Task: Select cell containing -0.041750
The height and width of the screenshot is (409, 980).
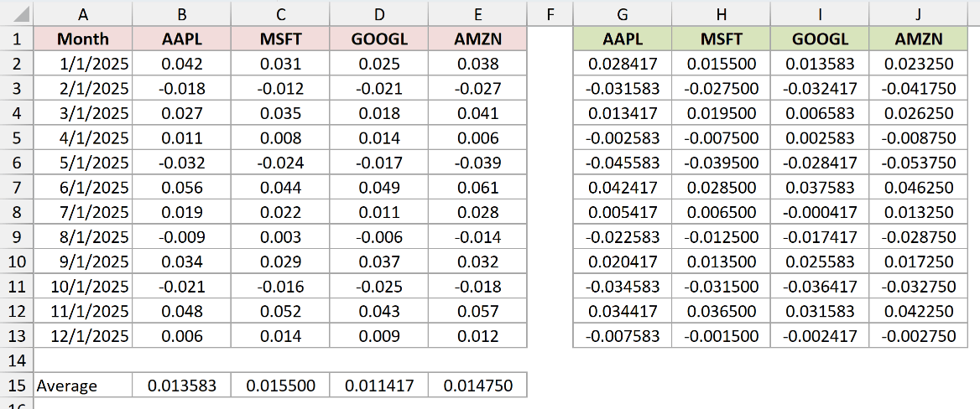Action: coord(918,89)
